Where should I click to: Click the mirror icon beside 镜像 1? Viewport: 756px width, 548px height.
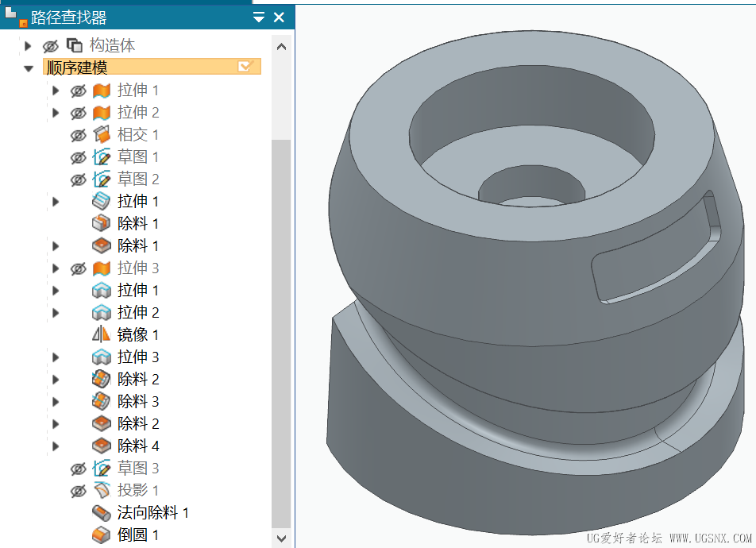(102, 334)
